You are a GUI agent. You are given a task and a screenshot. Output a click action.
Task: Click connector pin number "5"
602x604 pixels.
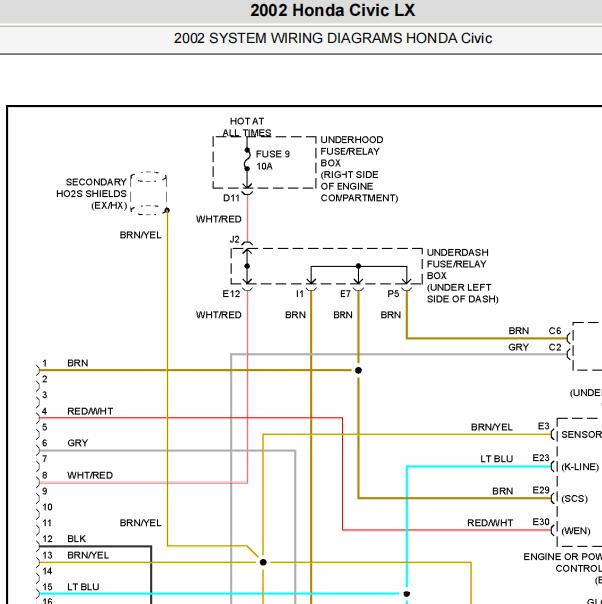coord(45,427)
